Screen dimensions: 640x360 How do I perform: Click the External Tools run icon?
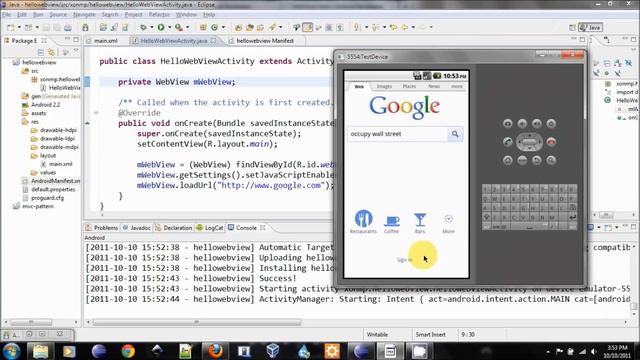click(x=179, y=27)
